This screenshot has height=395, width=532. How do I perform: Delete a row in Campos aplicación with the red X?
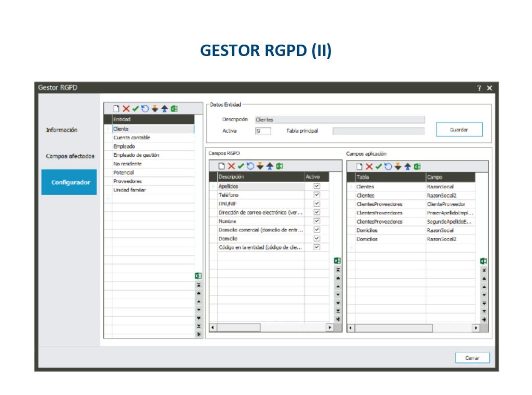pyautogui.click(x=368, y=166)
